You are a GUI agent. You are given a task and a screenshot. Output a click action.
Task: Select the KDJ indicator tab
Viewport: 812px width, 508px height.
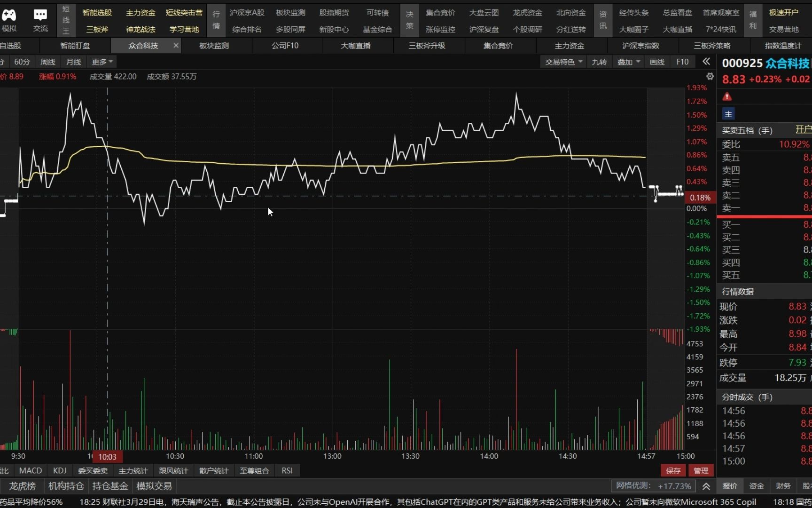[60, 470]
